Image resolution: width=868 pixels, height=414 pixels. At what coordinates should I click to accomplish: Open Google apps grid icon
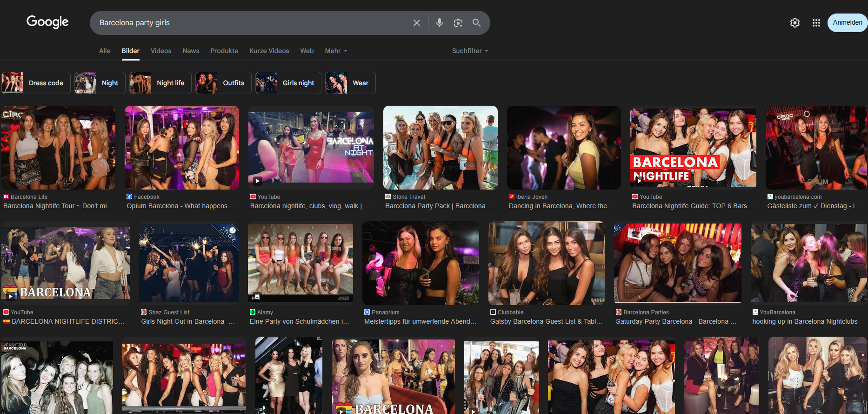[816, 23]
